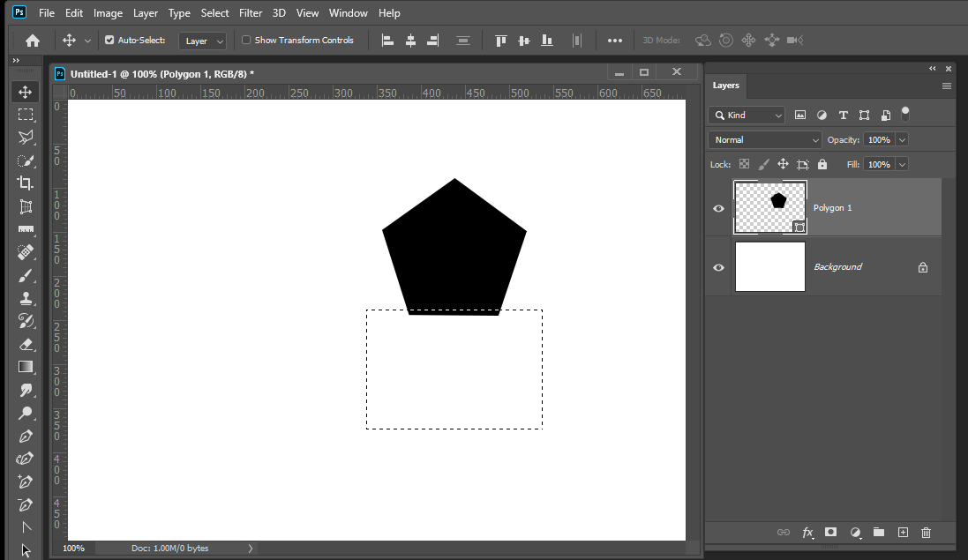
Task: Open the add layer style fx menu
Action: click(807, 533)
